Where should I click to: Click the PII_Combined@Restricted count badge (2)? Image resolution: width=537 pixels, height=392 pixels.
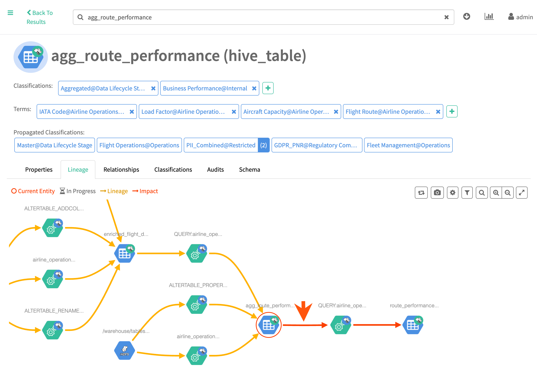[x=263, y=145]
